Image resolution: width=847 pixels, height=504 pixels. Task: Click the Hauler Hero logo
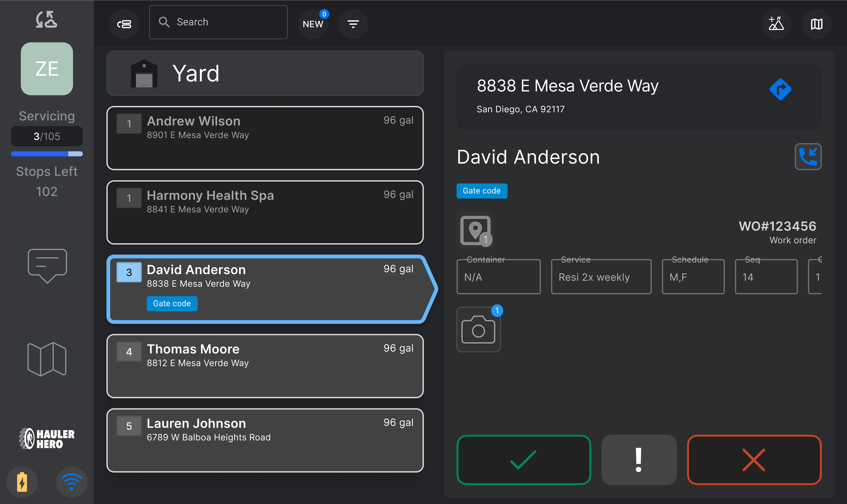47,439
